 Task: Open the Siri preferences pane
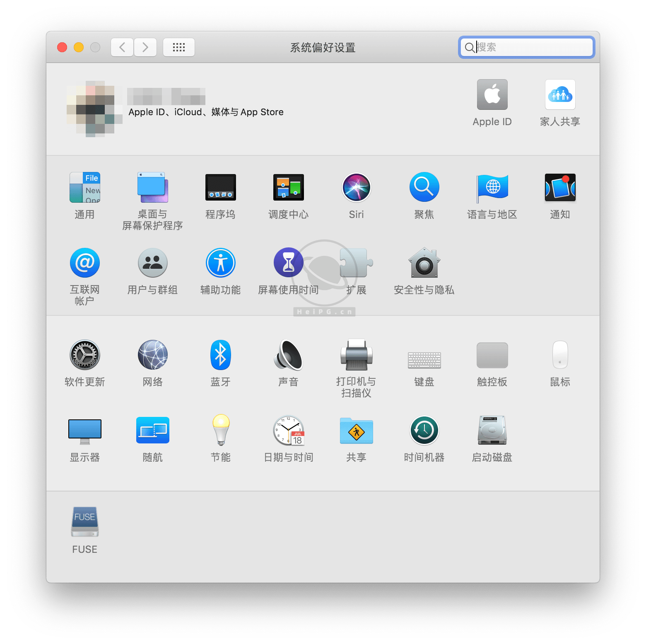pos(357,187)
